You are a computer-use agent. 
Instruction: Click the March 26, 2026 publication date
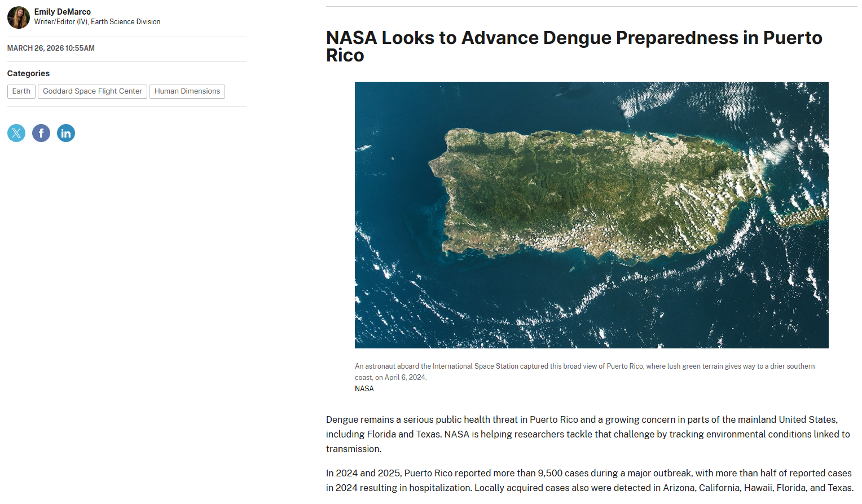pyautogui.click(x=51, y=48)
